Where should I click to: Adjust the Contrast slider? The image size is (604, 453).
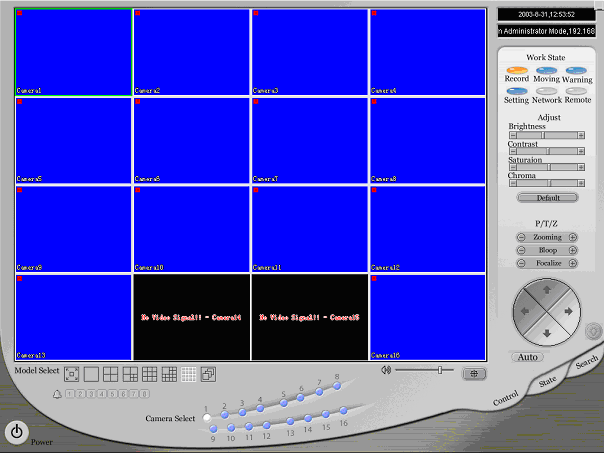[547, 151]
